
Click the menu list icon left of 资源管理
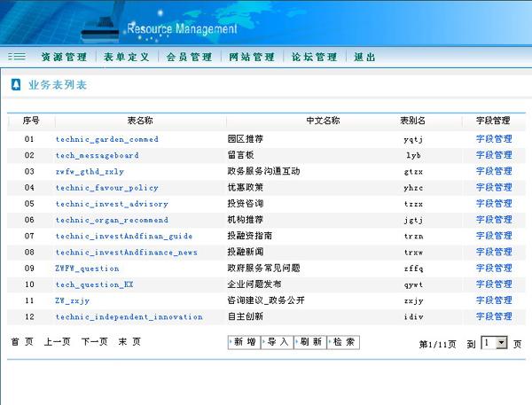[x=17, y=57]
